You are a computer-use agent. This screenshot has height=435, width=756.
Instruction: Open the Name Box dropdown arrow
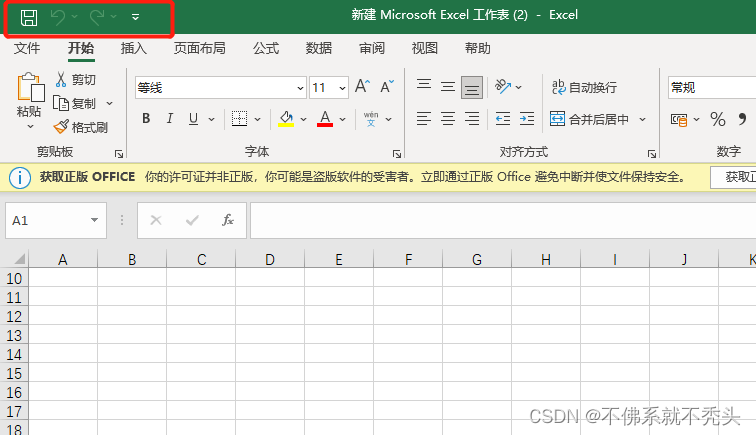(94, 220)
